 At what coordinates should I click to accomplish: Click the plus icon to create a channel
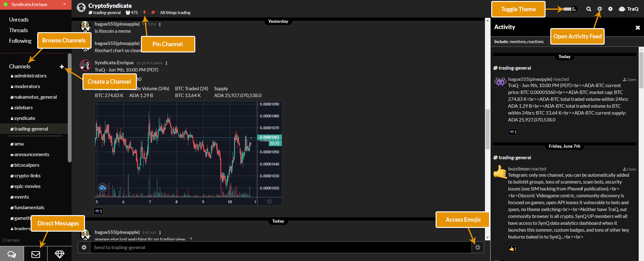click(62, 66)
